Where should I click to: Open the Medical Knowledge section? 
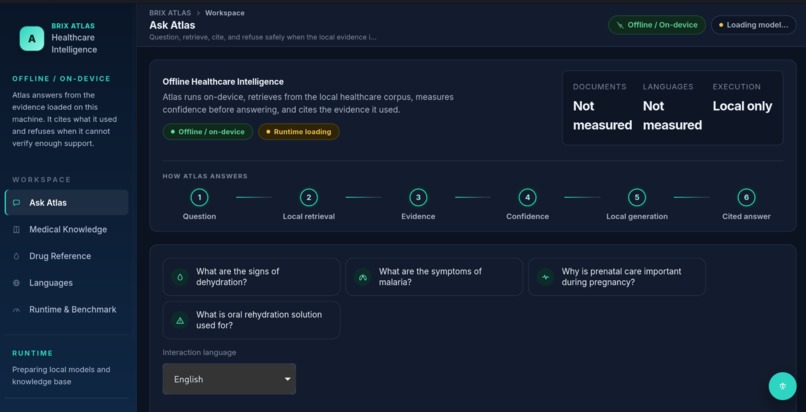point(66,230)
